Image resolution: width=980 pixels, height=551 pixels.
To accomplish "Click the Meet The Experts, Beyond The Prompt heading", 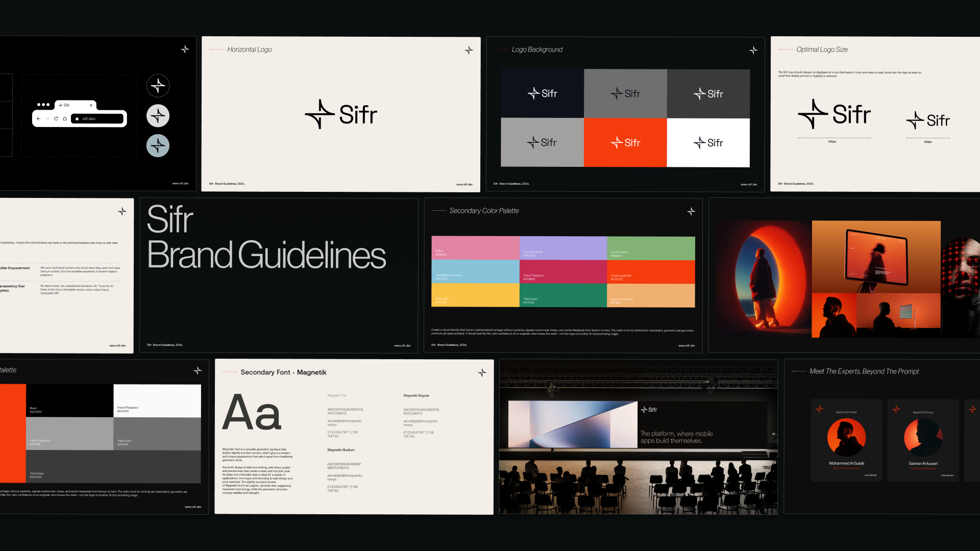I will tap(864, 371).
